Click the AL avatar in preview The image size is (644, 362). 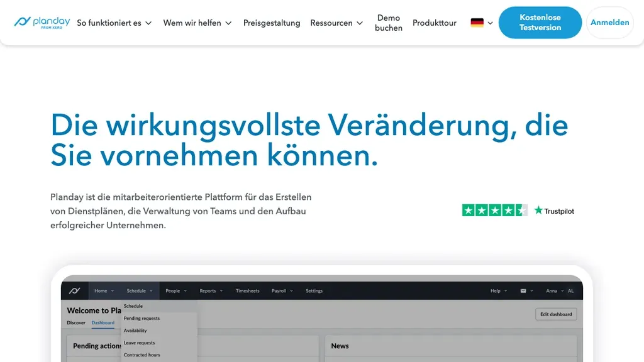pos(570,290)
